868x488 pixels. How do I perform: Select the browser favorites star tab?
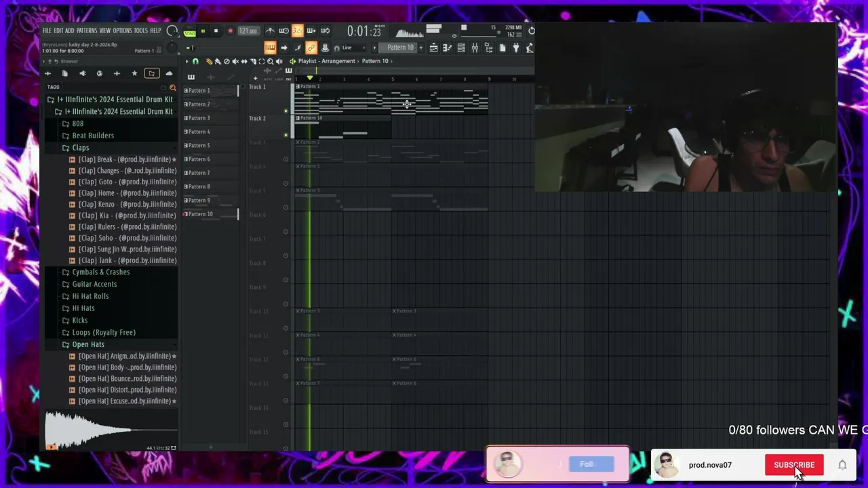[x=134, y=73]
